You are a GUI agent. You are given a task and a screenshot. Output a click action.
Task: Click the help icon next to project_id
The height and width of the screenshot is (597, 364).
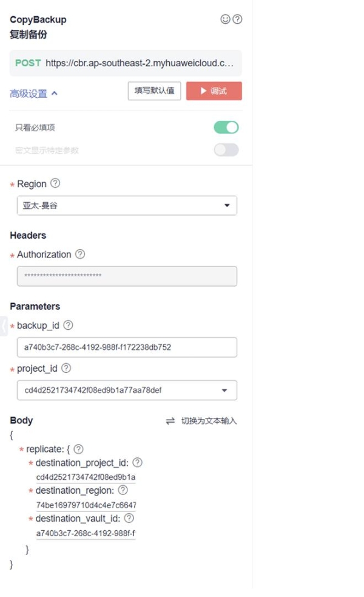66,368
